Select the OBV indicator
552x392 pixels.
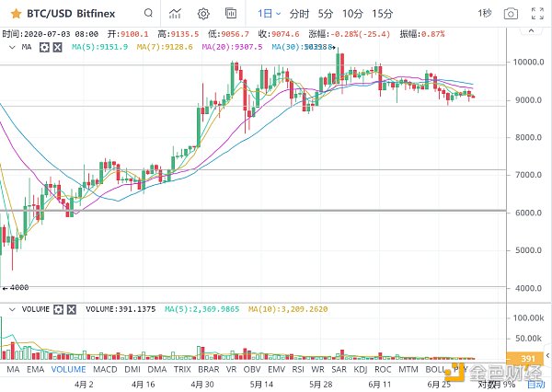pyautogui.click(x=252, y=370)
